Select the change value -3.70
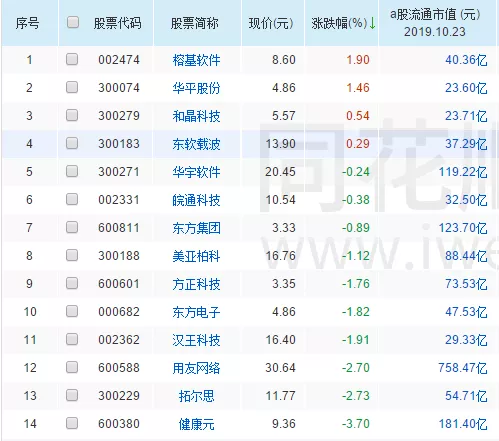499x441 pixels. (x=356, y=424)
